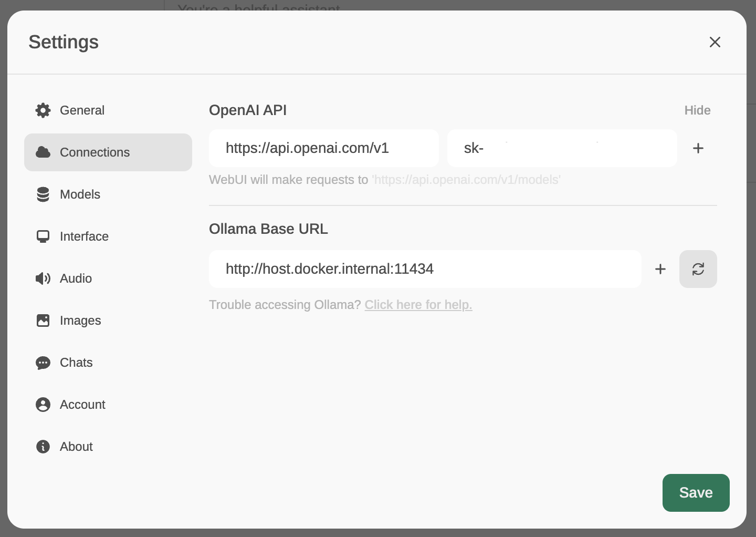Click the General gear icon
Screen dimensions: 756x537
(x=43, y=110)
